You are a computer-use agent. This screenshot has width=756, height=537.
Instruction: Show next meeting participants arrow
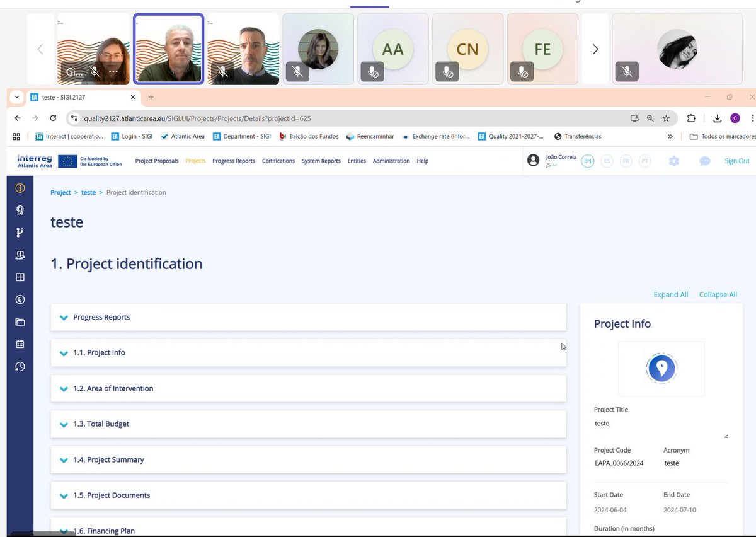point(595,49)
